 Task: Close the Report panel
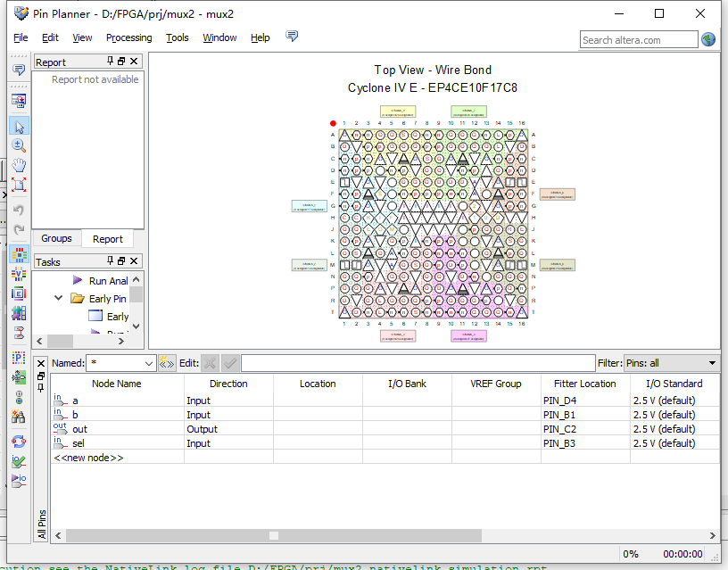tap(134, 62)
